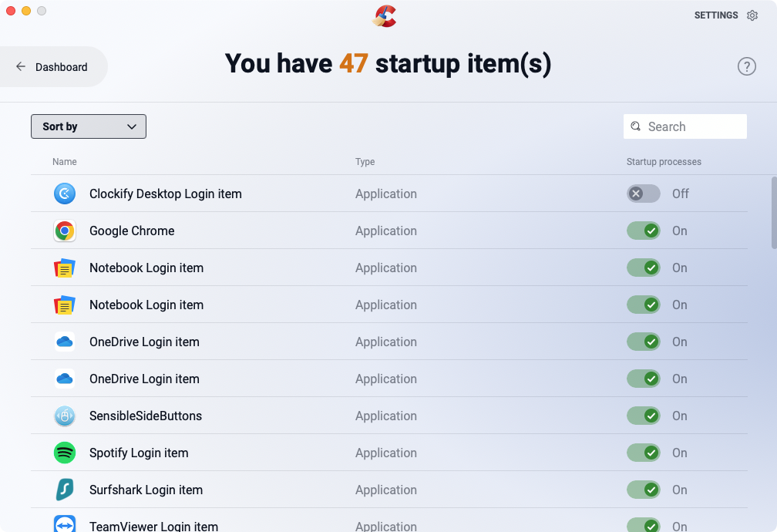Click the Spotify app icon
This screenshot has width=777, height=532.
(65, 453)
